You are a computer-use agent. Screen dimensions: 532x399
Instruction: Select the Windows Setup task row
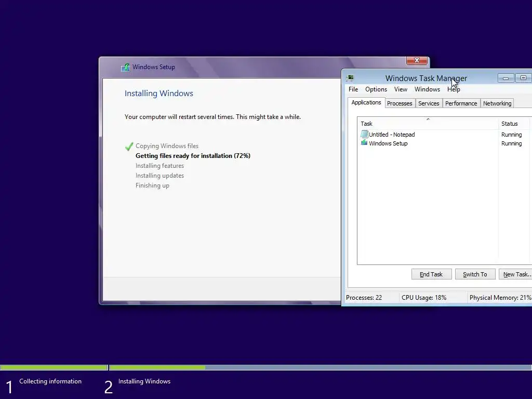[x=445, y=143]
